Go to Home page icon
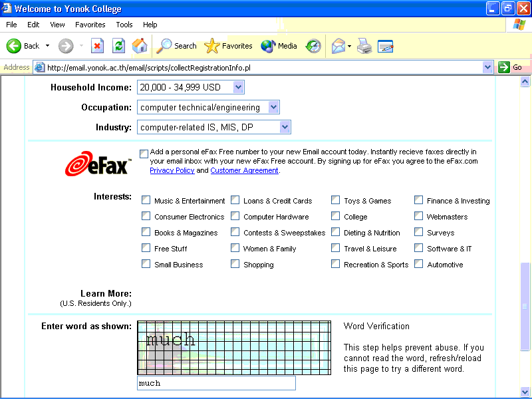The image size is (532, 399). point(140,46)
